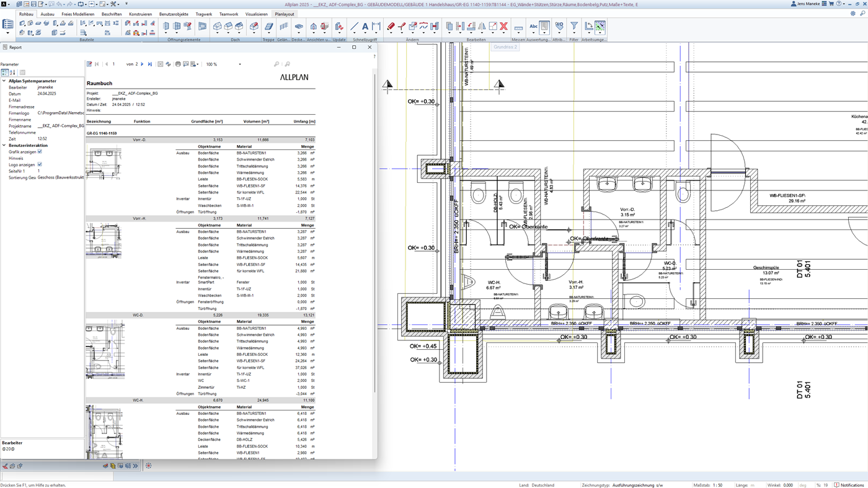This screenshot has height=488, width=868.
Task: Select the Messen measuring tool
Action: [x=518, y=27]
